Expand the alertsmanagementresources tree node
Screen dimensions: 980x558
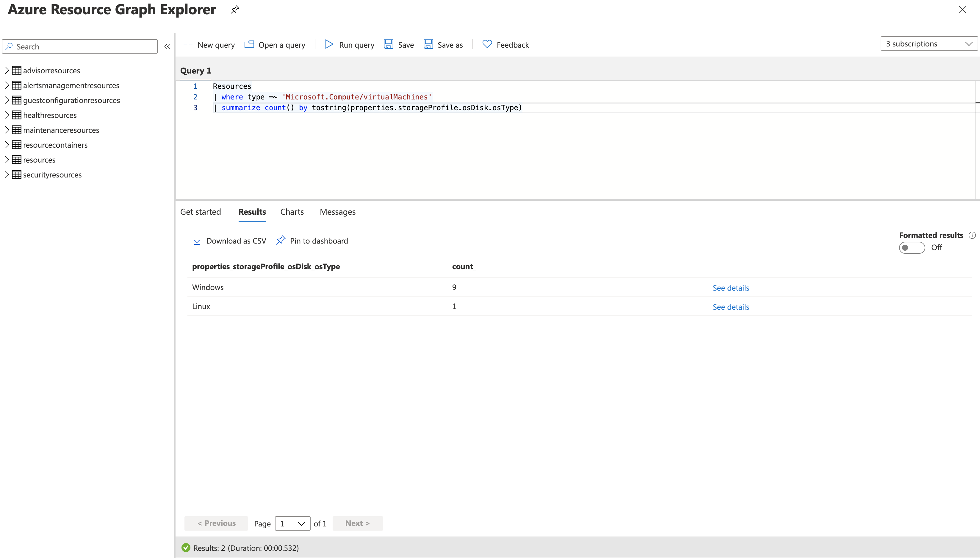click(7, 85)
